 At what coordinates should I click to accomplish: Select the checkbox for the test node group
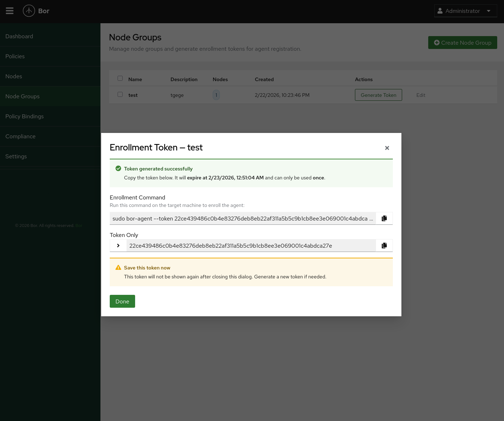click(x=120, y=94)
